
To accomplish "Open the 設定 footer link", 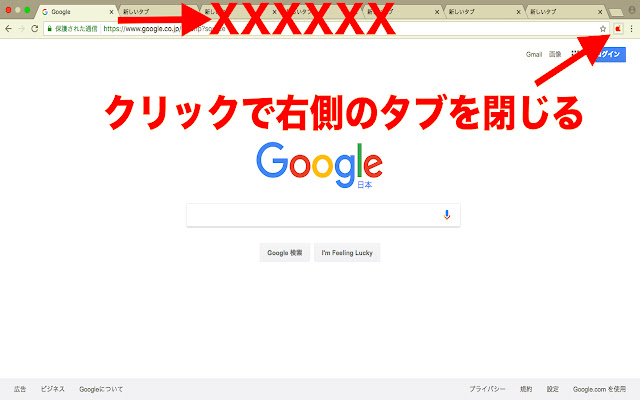I will coord(553,389).
